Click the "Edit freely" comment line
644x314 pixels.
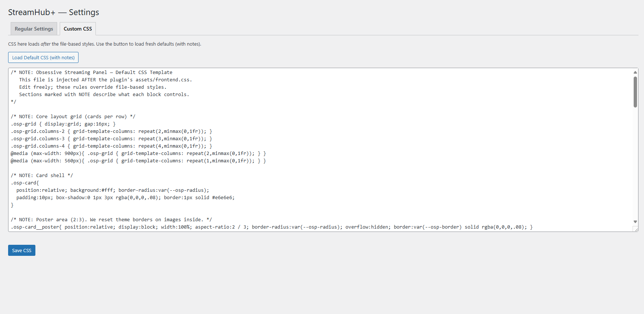click(93, 87)
